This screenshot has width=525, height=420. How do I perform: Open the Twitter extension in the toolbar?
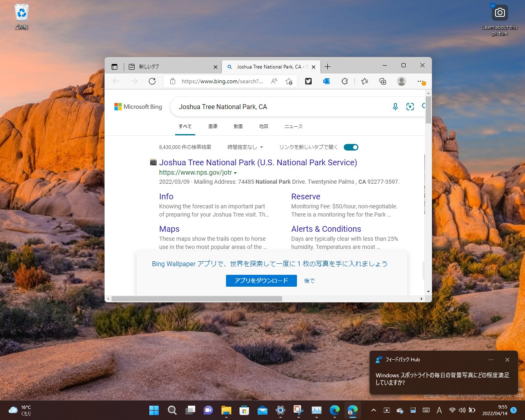[308, 81]
